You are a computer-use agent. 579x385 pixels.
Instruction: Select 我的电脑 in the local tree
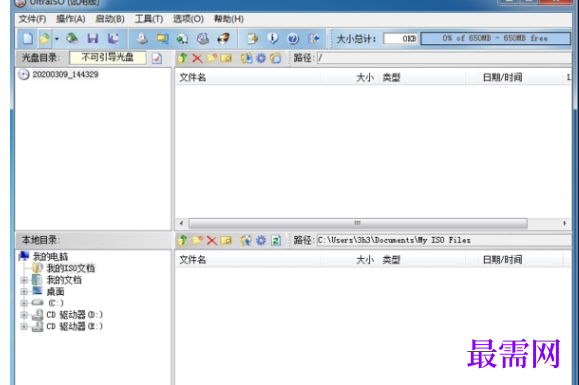click(50, 257)
